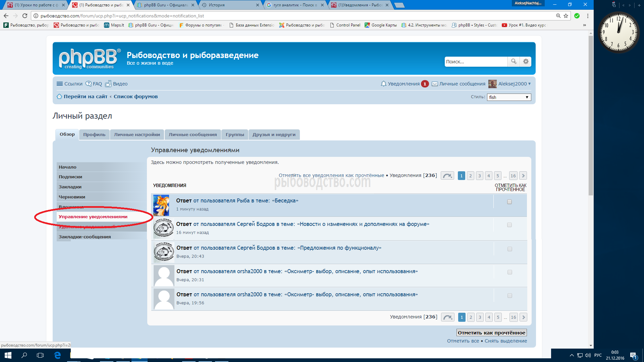Open private messages envelope icon

coord(435,84)
